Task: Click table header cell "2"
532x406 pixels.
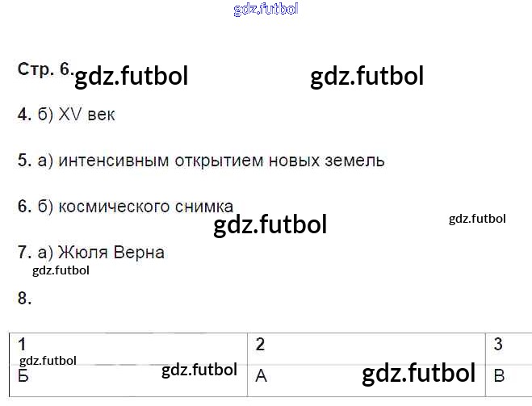Action: pos(260,345)
